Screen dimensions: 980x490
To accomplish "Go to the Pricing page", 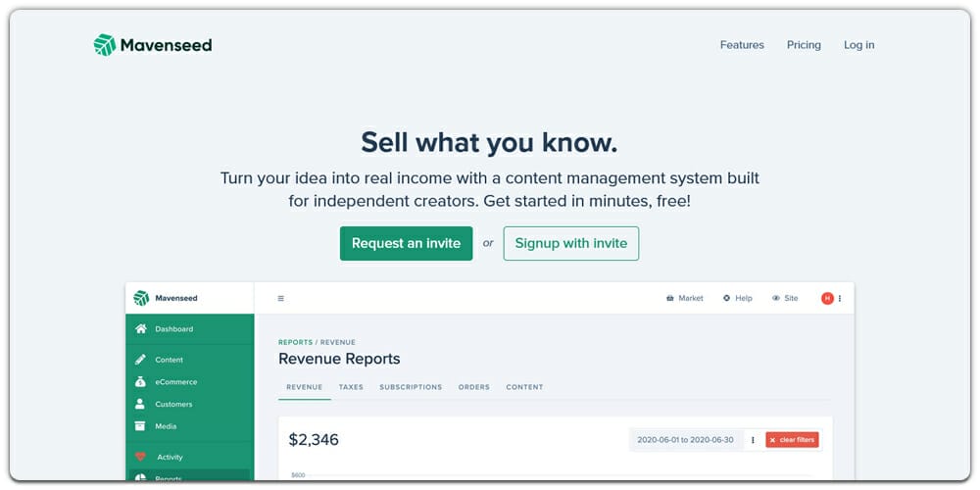I will 804,45.
